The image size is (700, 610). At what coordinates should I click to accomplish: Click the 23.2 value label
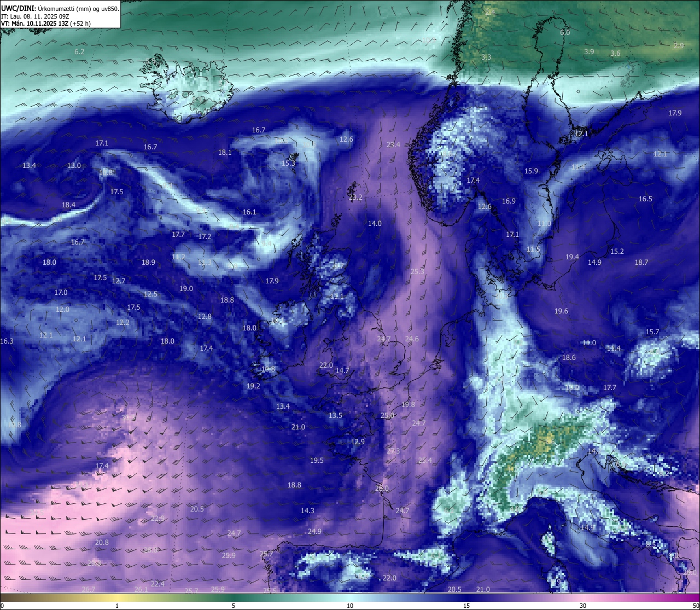click(x=355, y=197)
